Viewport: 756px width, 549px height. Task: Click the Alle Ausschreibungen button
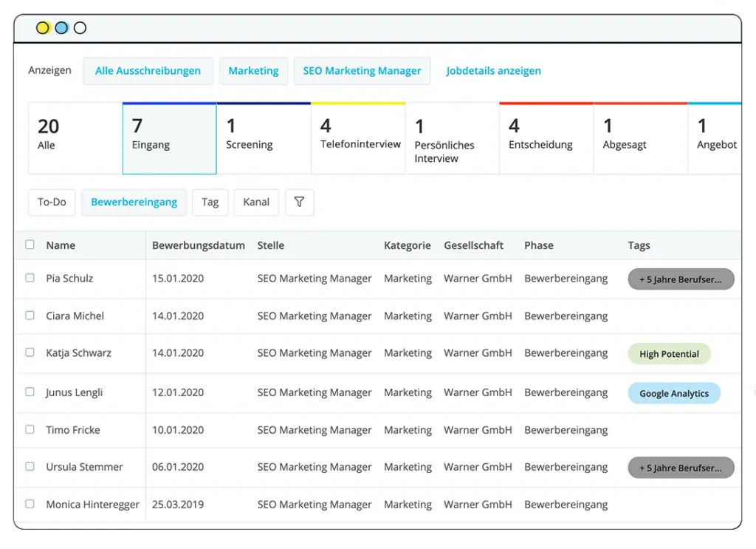pyautogui.click(x=148, y=71)
